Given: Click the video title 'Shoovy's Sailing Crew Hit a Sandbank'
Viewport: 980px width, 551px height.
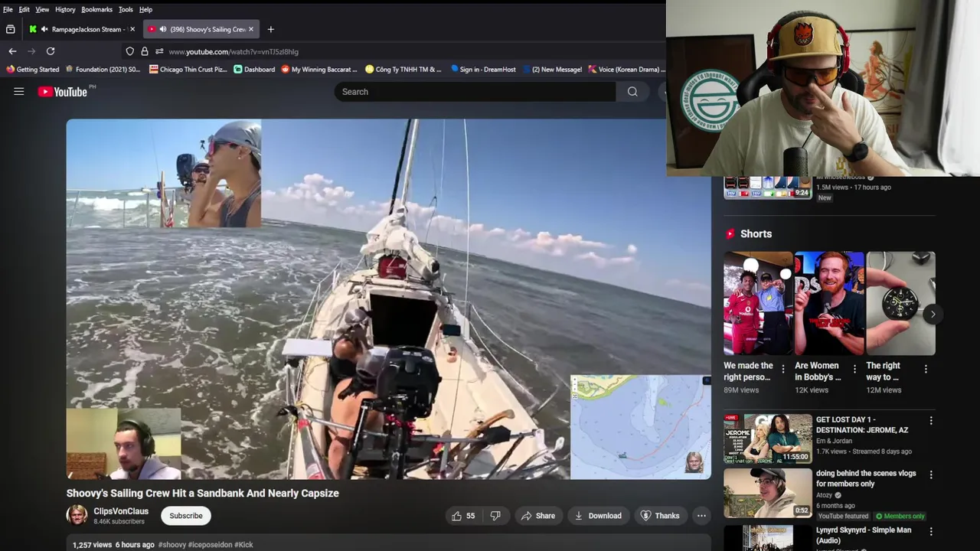Looking at the screenshot, I should pos(203,494).
